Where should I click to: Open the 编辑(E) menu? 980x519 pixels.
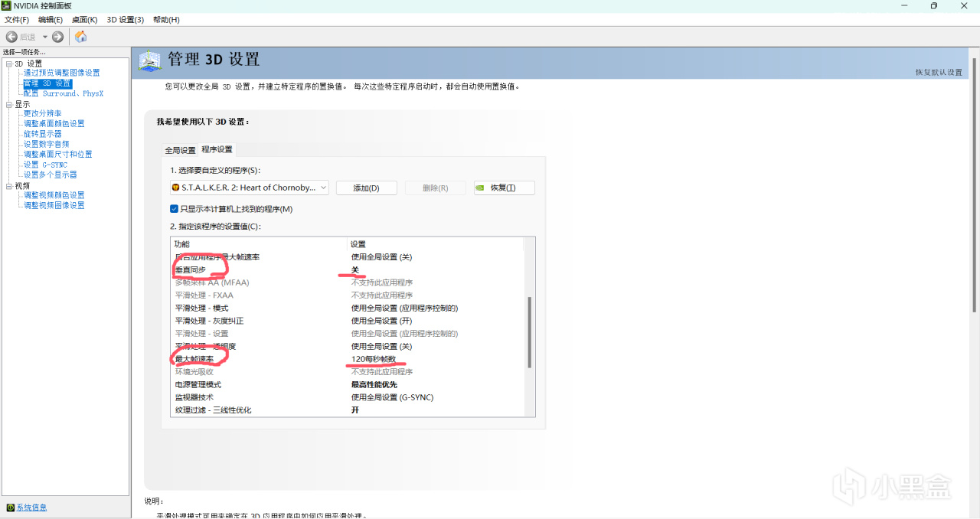(x=51, y=19)
